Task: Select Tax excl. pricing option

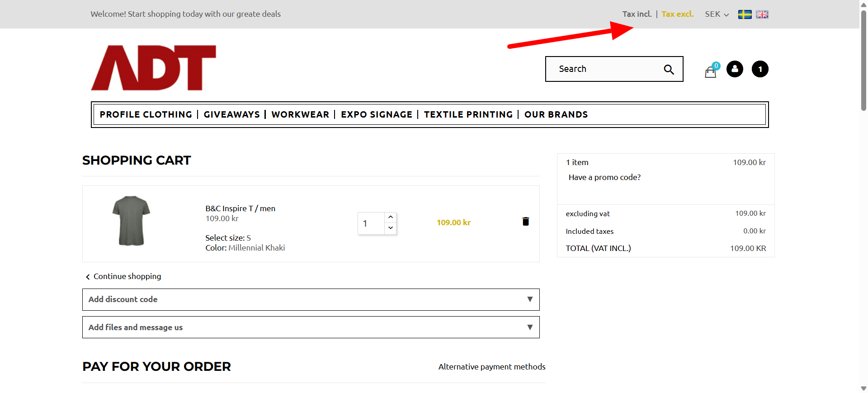Action: click(677, 14)
